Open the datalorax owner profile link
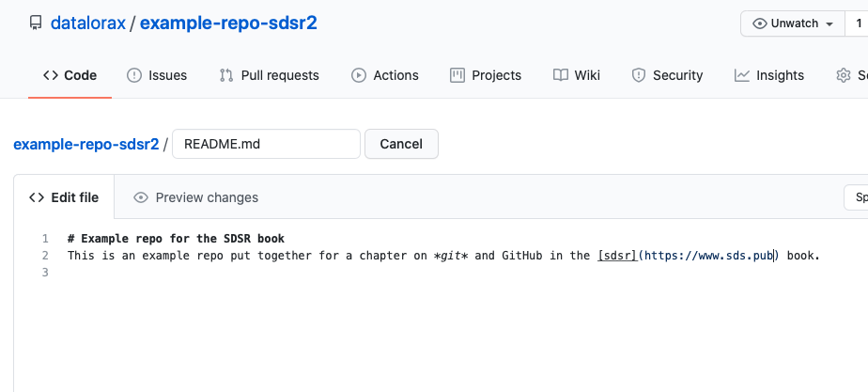The width and height of the screenshot is (868, 392). click(88, 24)
